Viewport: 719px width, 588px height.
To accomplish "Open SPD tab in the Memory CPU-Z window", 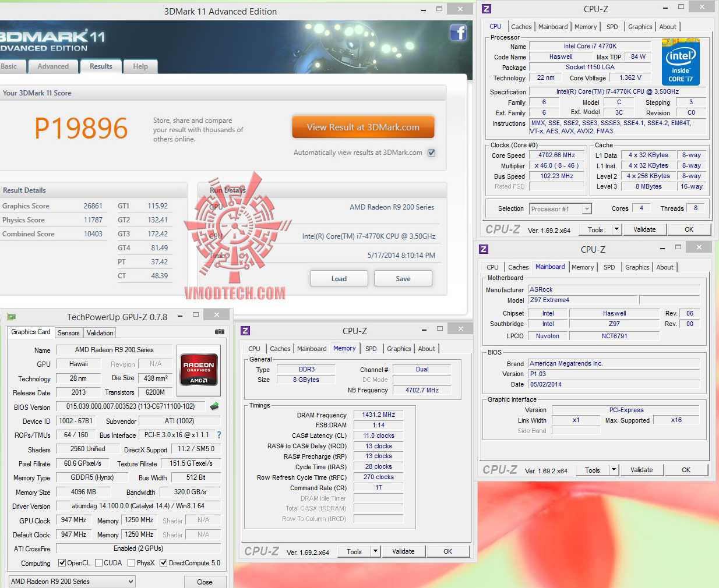I will point(371,349).
